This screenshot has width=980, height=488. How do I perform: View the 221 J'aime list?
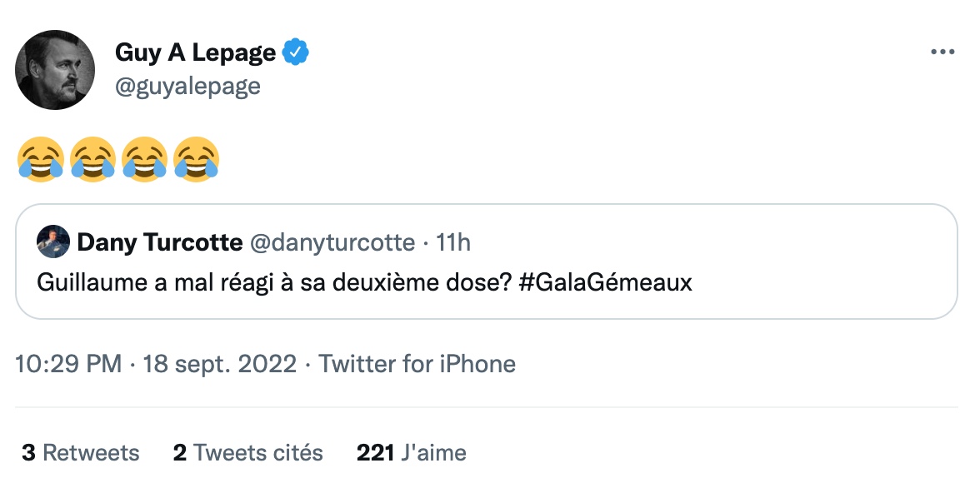412,452
